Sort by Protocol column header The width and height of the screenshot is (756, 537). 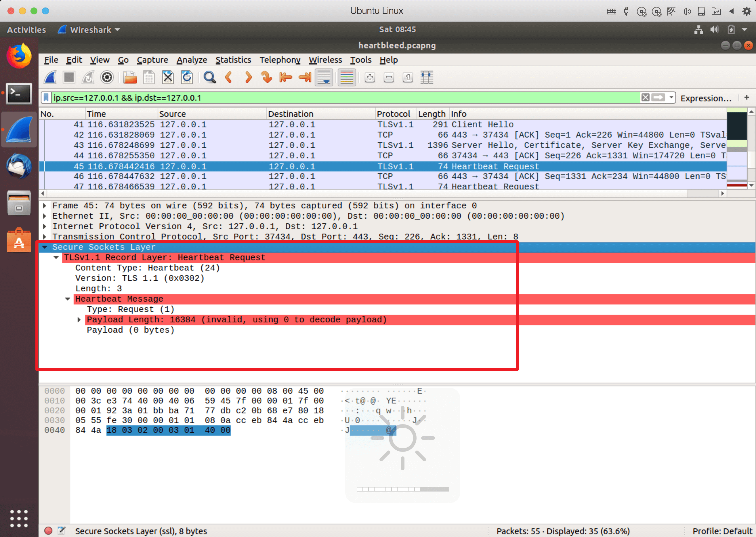[396, 114]
